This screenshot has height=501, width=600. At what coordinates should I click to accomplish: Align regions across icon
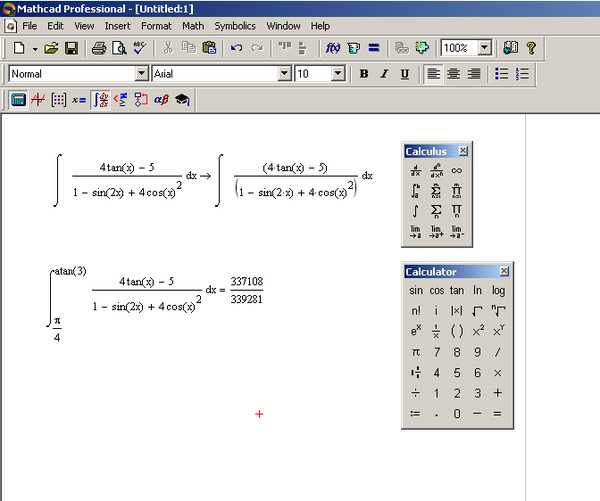point(284,48)
